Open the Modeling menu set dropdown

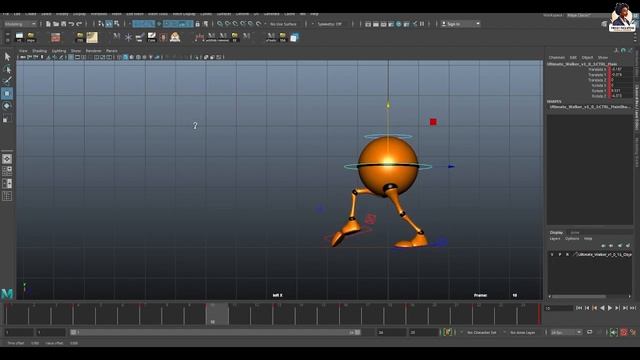click(20, 24)
